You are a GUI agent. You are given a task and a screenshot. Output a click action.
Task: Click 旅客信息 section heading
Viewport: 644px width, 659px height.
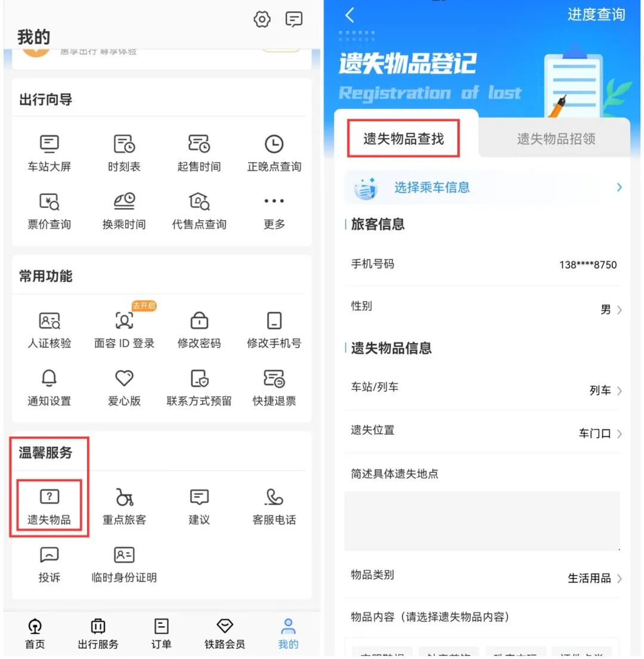pos(377,224)
